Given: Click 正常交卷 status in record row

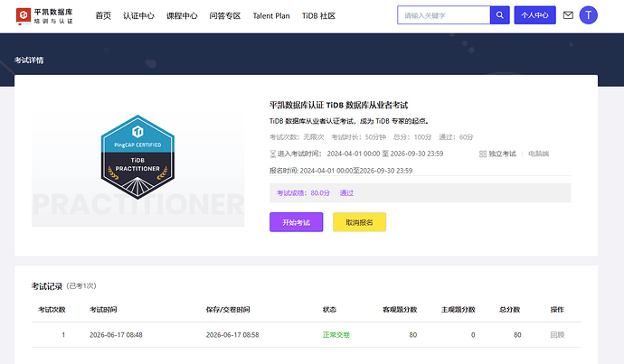Looking at the screenshot, I should point(336,335).
